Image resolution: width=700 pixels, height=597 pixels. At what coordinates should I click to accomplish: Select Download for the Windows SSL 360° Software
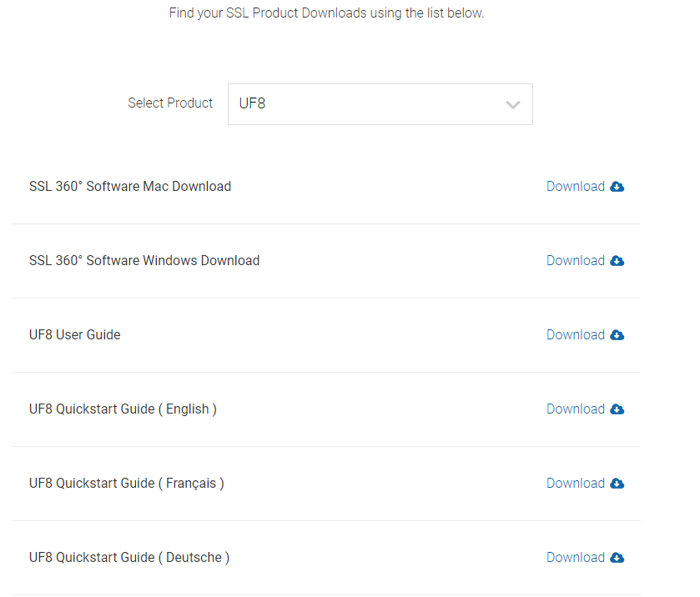point(576,260)
